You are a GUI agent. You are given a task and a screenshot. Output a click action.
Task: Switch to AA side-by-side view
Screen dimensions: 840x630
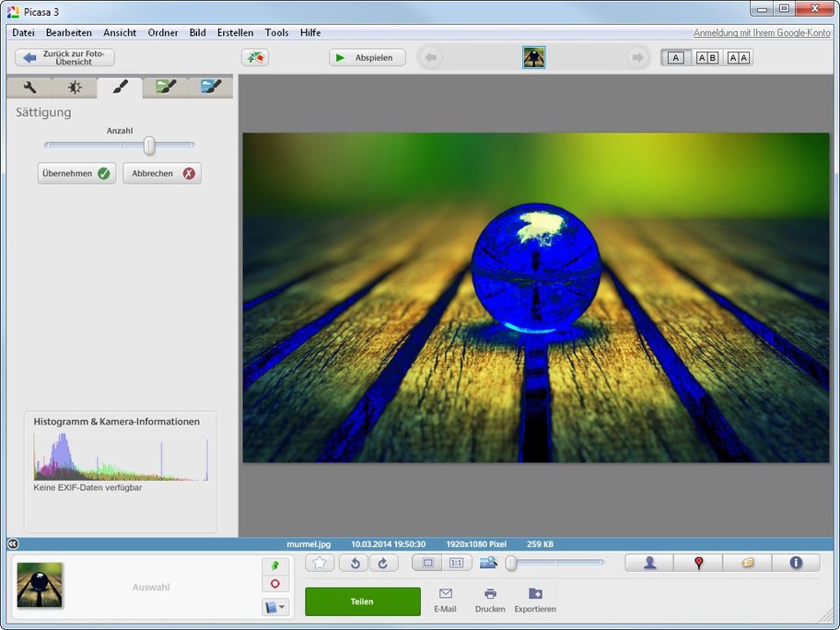point(738,58)
